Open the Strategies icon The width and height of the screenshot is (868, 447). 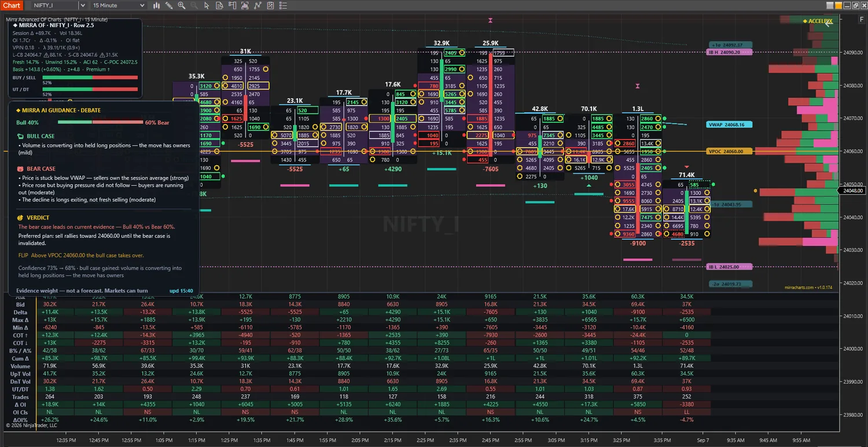(x=270, y=5)
